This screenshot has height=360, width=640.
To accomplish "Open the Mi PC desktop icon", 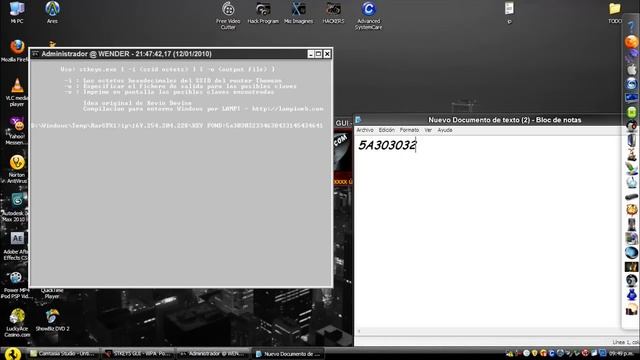I will coord(17,12).
